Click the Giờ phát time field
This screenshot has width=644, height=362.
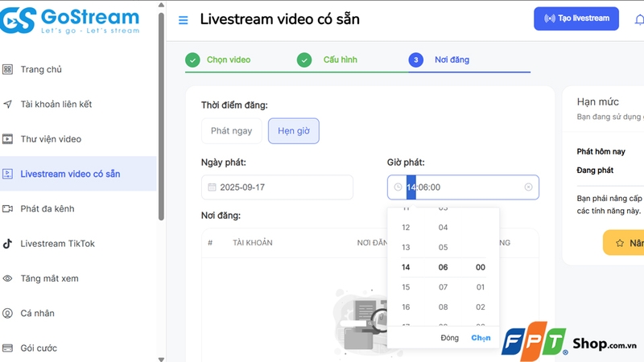463,187
